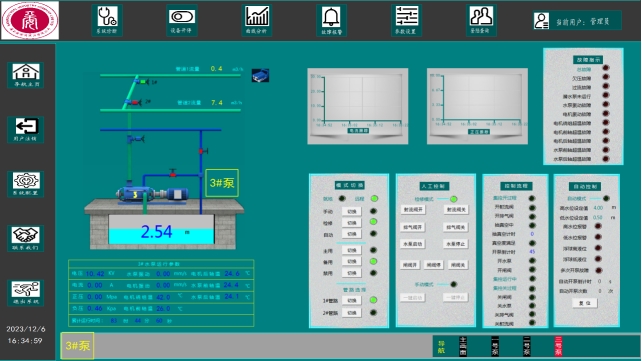The width and height of the screenshot is (642, 361).
Task: Open fault alarm bell icon
Action: (331, 20)
